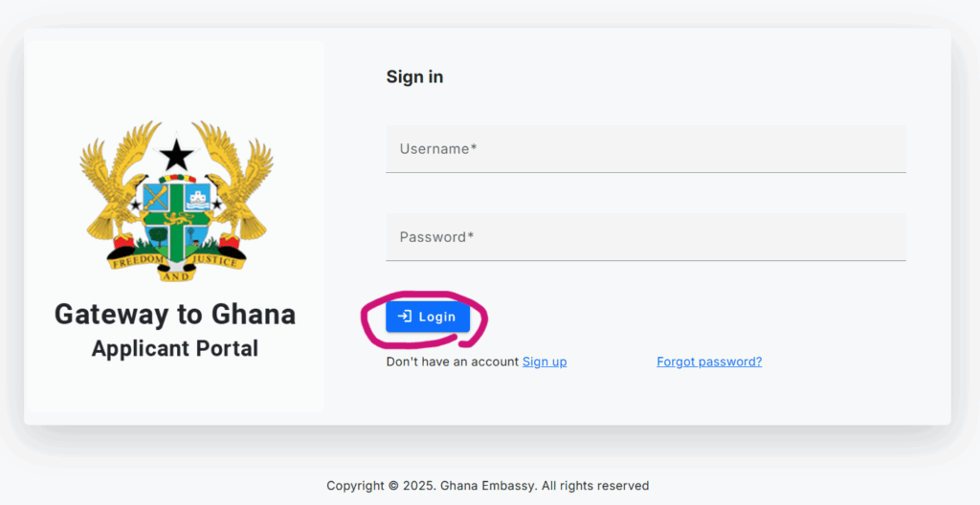Follow the Forgot password? link

click(x=709, y=362)
